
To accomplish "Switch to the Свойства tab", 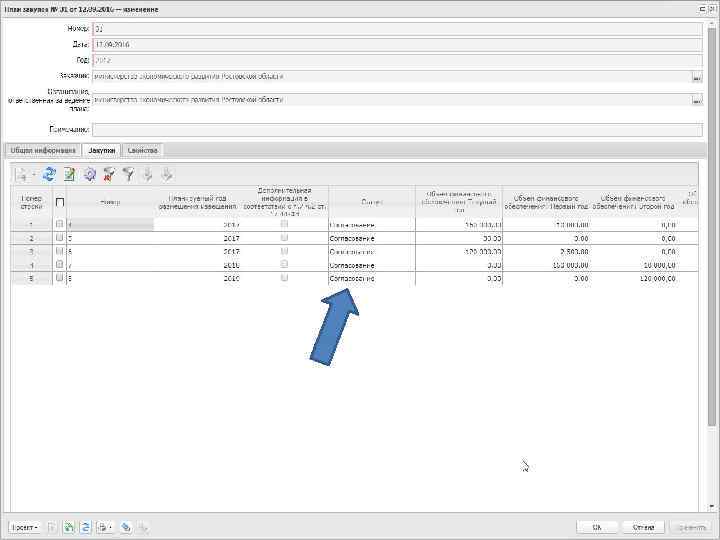I will pos(142,150).
